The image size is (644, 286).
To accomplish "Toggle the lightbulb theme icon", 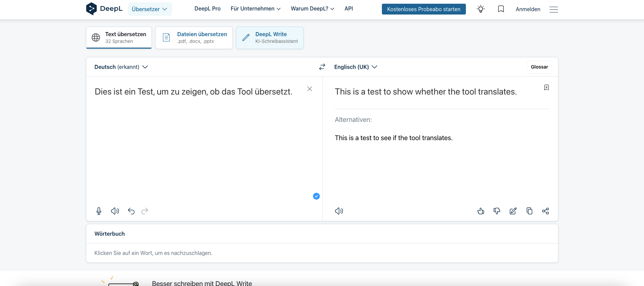I will click(x=481, y=9).
